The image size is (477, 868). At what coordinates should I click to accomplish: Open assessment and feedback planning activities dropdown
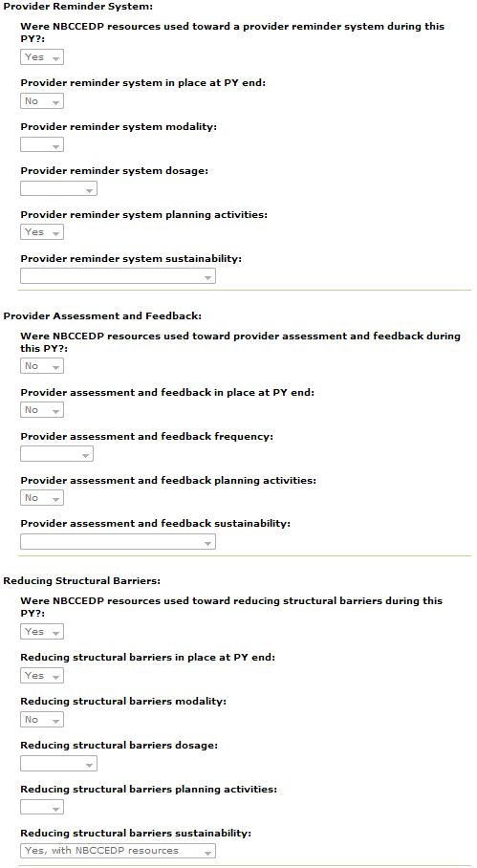pos(42,498)
